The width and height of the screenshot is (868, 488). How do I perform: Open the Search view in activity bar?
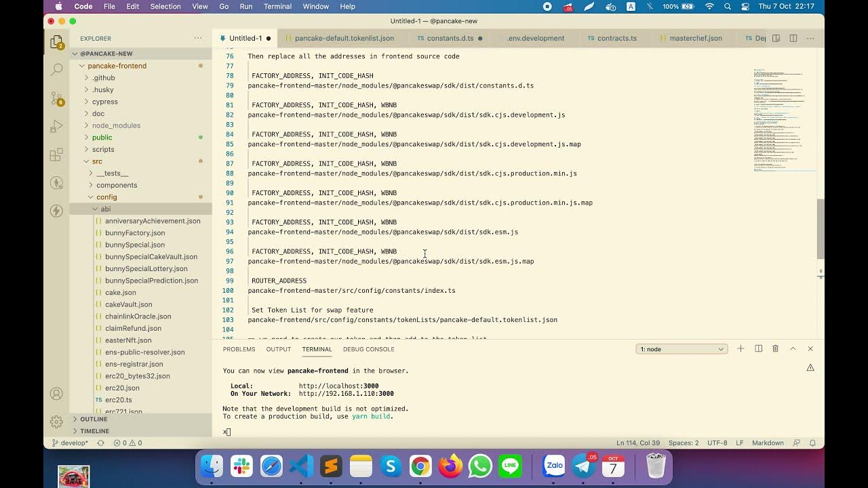pos(57,69)
